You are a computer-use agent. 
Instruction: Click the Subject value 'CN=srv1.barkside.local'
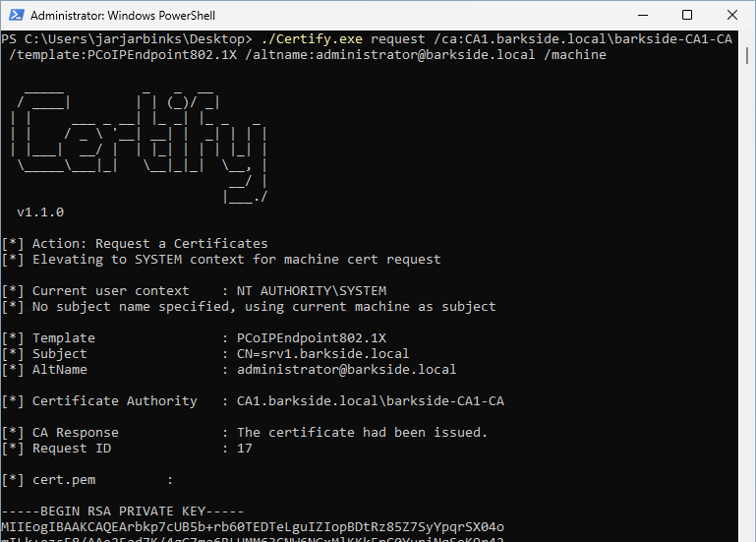pos(323,353)
